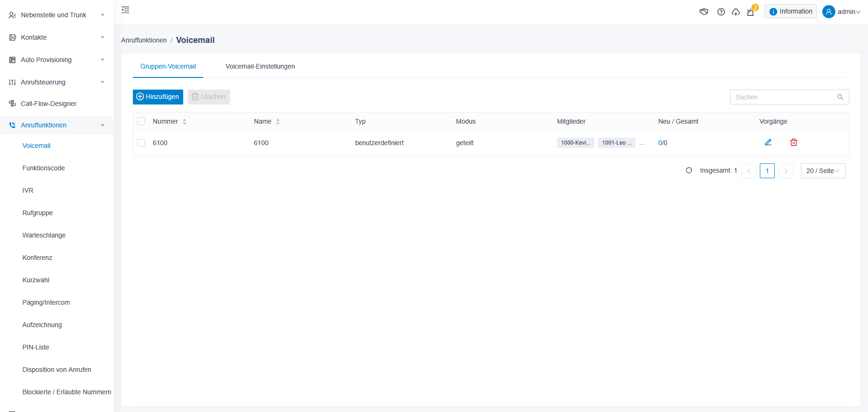Open the notifications bell icon

pyautogui.click(x=751, y=12)
